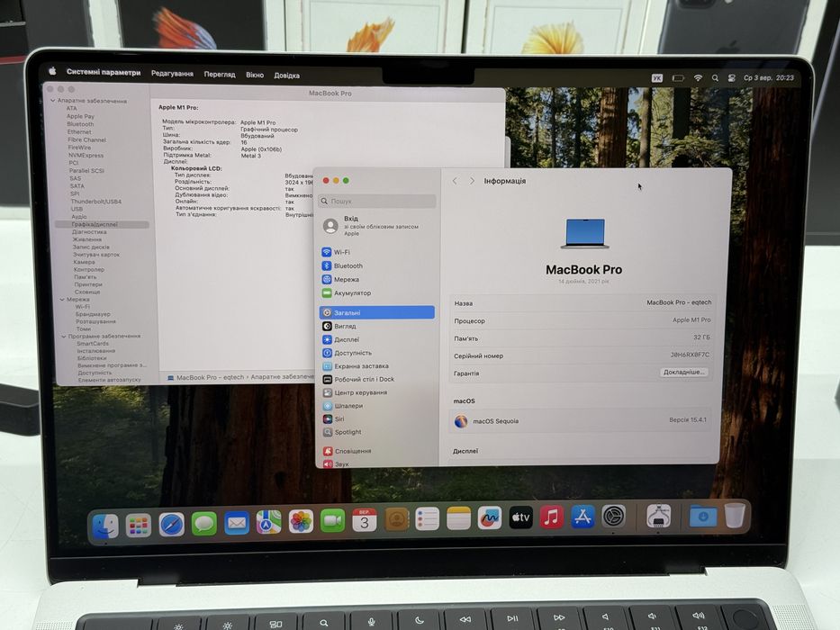This screenshot has width=840, height=630.
Task: Click Докладніше warranty button
Action: pos(684,372)
